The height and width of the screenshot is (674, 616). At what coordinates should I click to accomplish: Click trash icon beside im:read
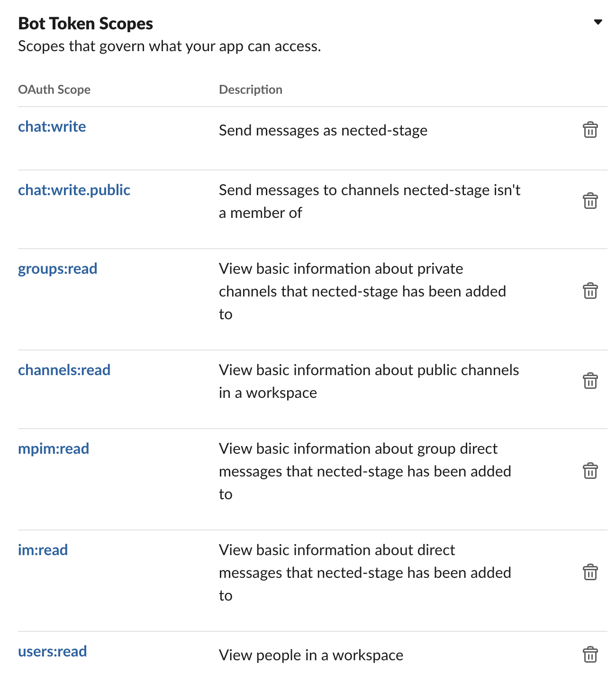pos(590,572)
